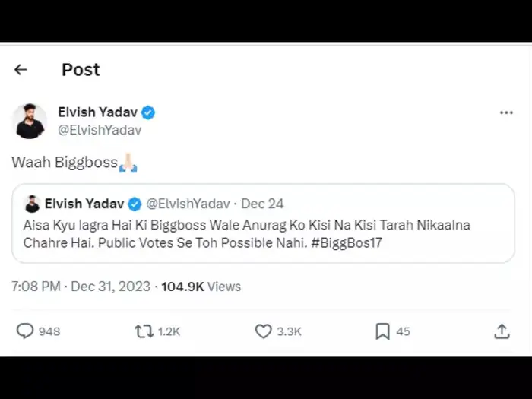The image size is (532, 399).
Task: Click the 948 replies count
Action: [49, 331]
